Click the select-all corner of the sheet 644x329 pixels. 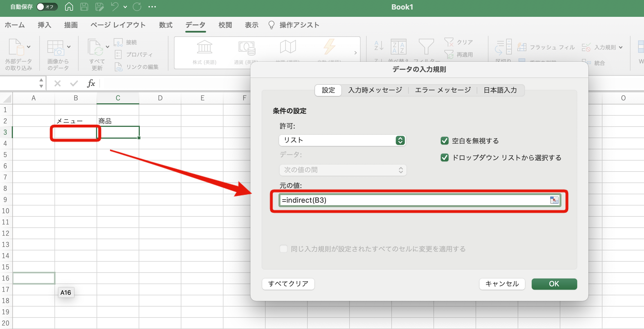pyautogui.click(x=6, y=98)
